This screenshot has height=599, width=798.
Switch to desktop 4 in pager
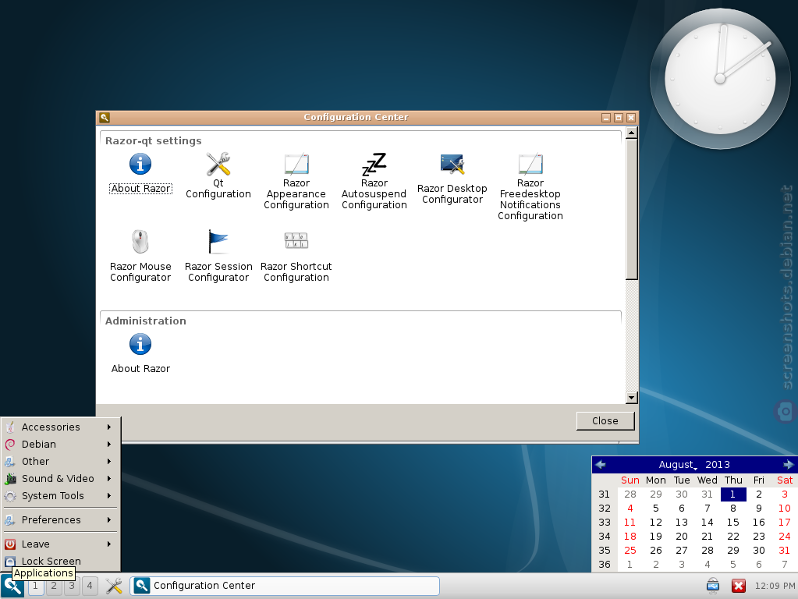coord(90,586)
